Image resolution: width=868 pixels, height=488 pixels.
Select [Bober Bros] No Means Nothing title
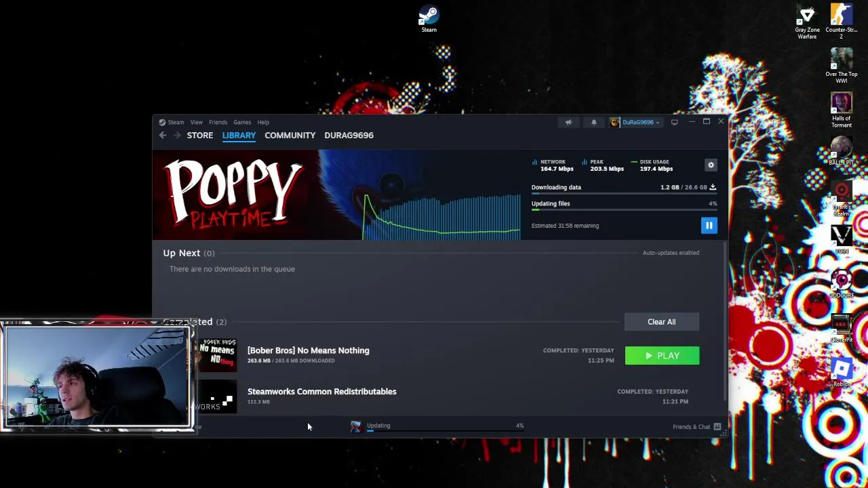coord(308,350)
